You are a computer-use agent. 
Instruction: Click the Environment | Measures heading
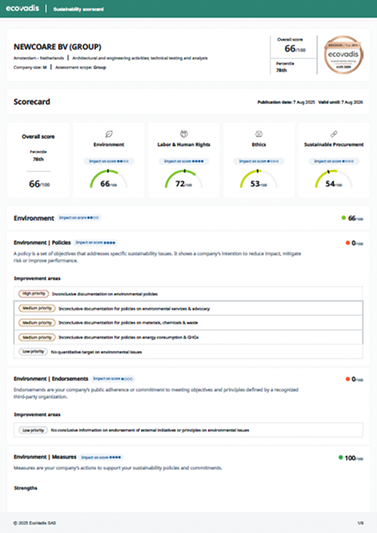(x=45, y=457)
